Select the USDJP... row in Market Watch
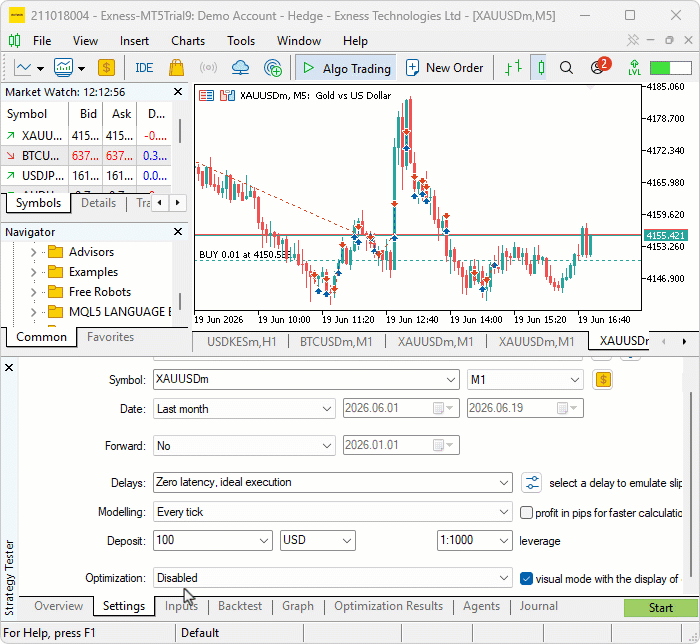This screenshot has width=700, height=644. click(87, 176)
